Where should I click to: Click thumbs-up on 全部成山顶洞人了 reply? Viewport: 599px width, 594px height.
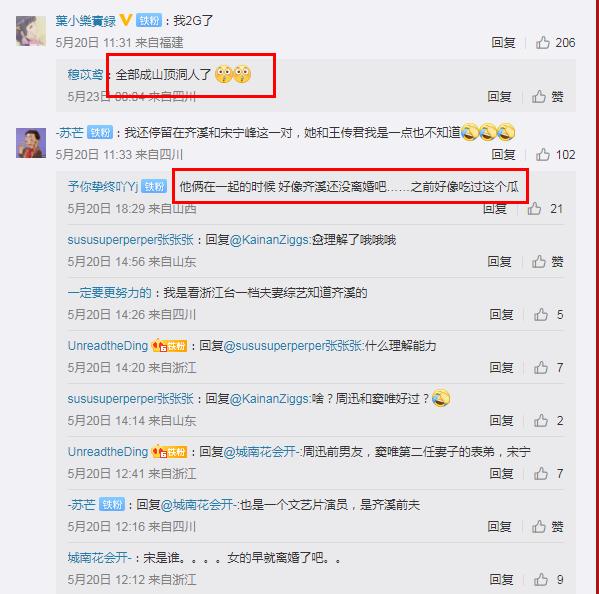[x=539, y=97]
